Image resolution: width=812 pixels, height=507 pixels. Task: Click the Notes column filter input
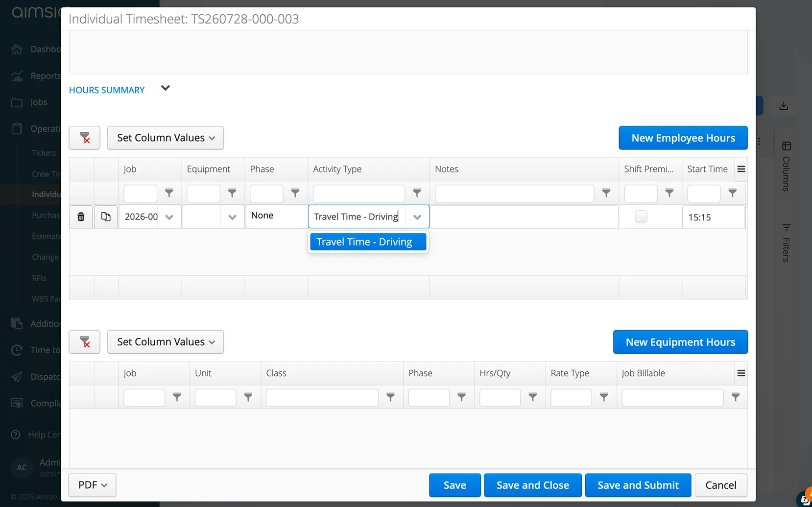(514, 193)
